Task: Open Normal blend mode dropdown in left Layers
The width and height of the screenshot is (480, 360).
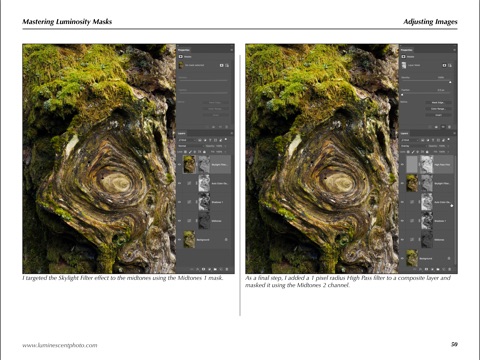Action: pos(190,146)
